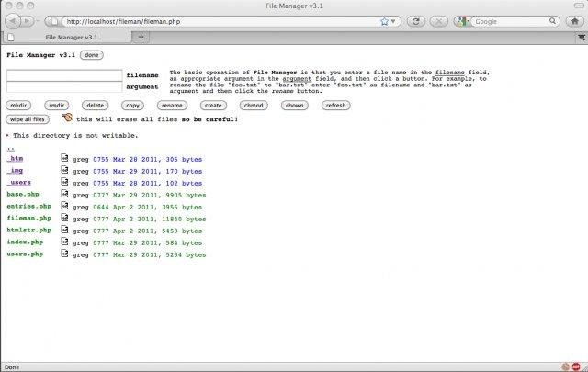Open the tab list icon at far right
This screenshot has width=588, height=372.
tap(582, 37)
